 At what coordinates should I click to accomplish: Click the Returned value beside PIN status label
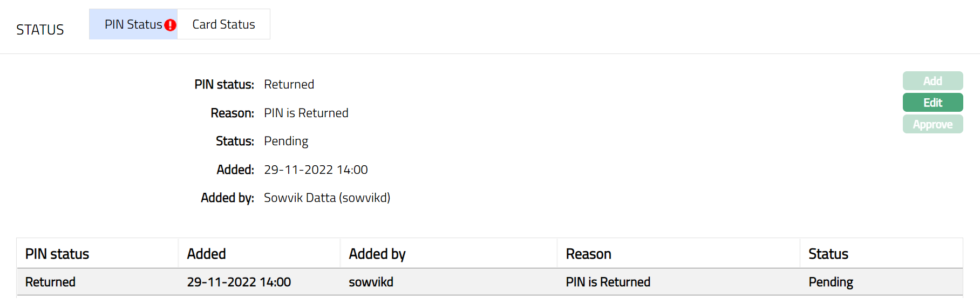pyautogui.click(x=289, y=84)
